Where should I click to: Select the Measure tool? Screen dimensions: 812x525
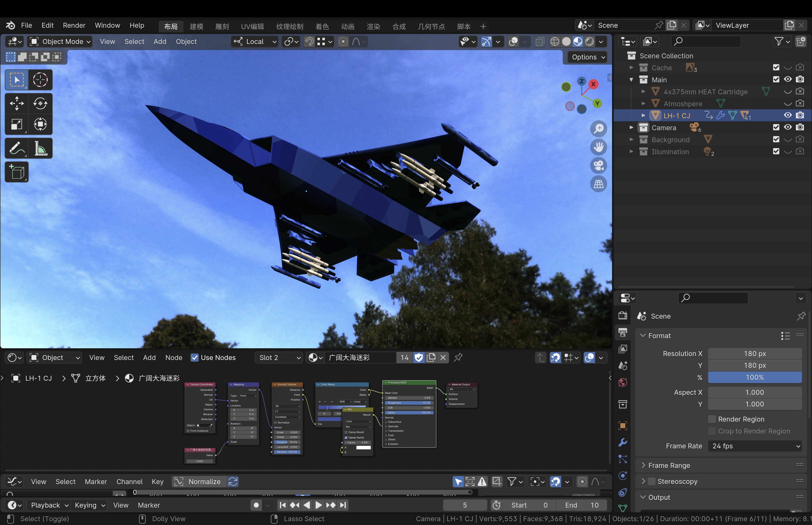tap(40, 148)
